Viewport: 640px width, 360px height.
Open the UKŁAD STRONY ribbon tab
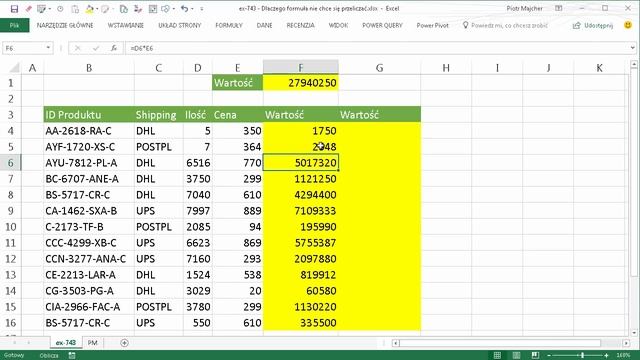180,25
